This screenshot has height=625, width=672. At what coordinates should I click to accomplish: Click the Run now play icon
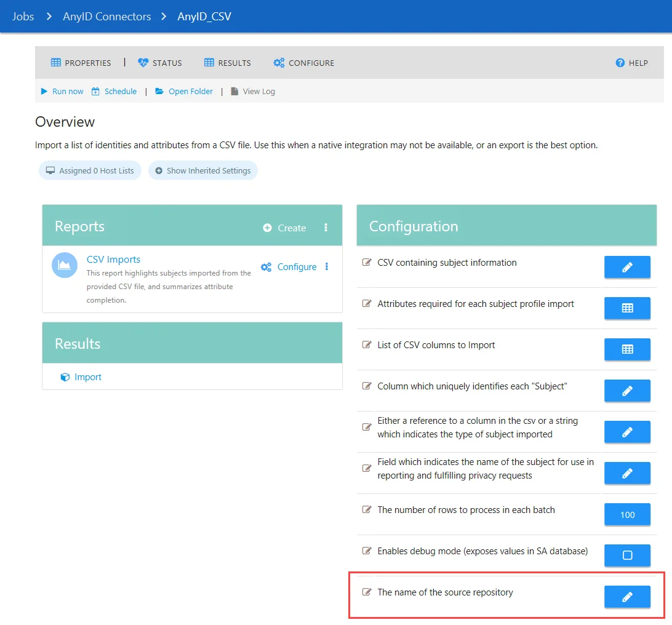click(44, 91)
